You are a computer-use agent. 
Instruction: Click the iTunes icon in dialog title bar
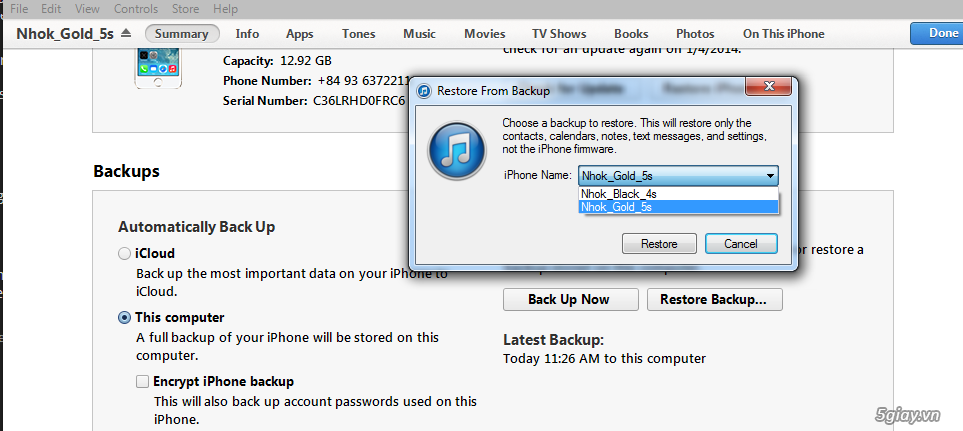click(424, 91)
